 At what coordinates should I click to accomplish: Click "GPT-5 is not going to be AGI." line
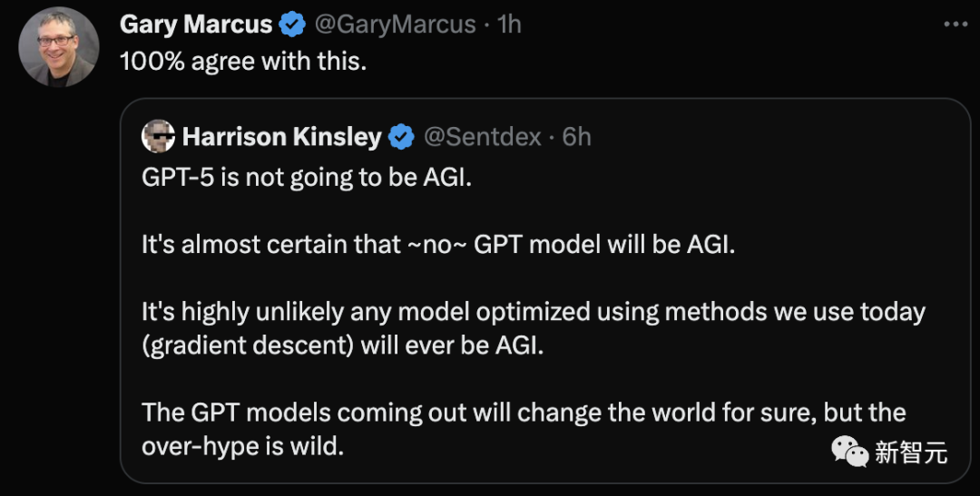pos(307,178)
